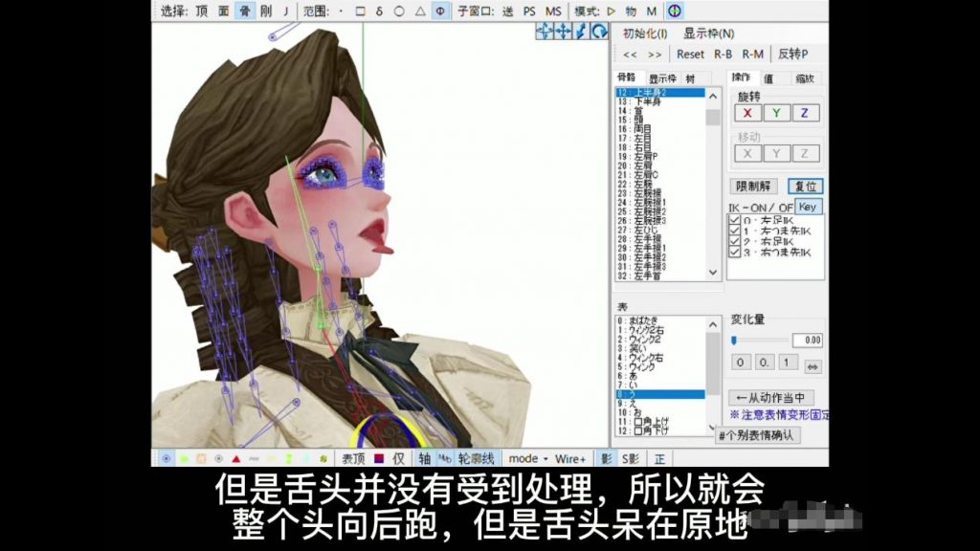Switch to the 值 tab

768,78
